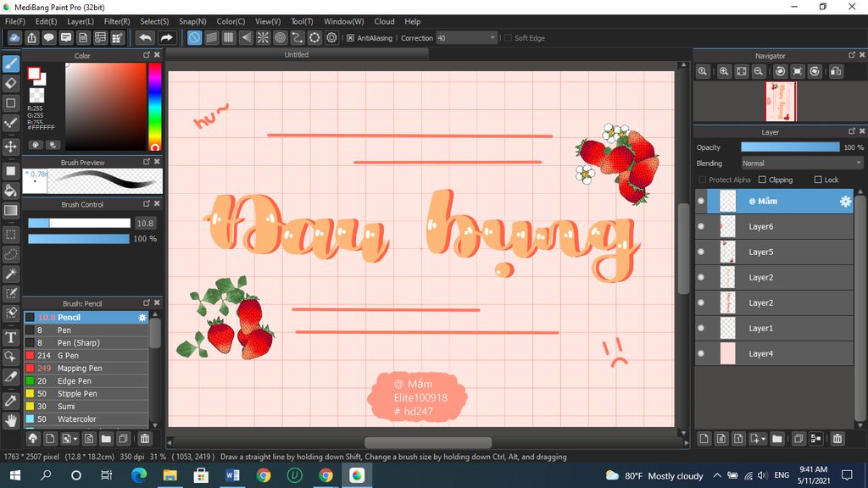Delete brush with Brush panel trash icon

point(144,439)
